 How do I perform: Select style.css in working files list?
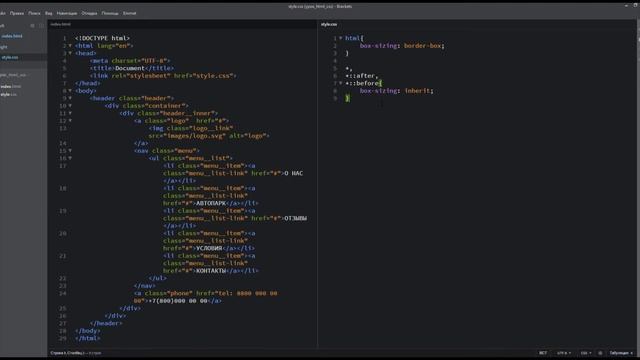(10, 57)
